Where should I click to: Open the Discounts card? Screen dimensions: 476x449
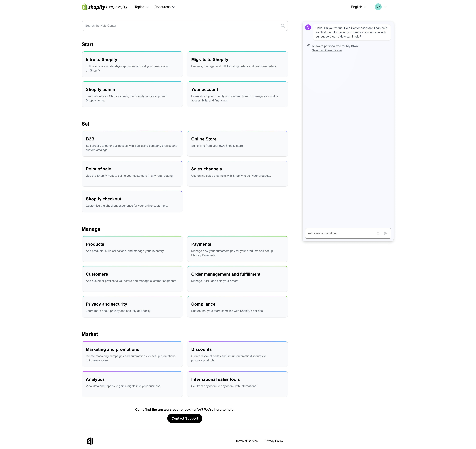237,354
